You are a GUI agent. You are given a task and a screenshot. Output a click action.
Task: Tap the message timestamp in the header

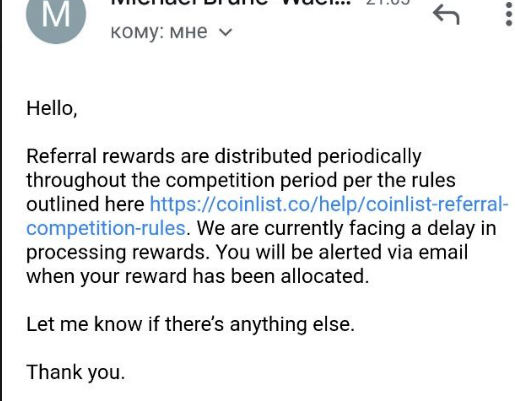(387, 3)
